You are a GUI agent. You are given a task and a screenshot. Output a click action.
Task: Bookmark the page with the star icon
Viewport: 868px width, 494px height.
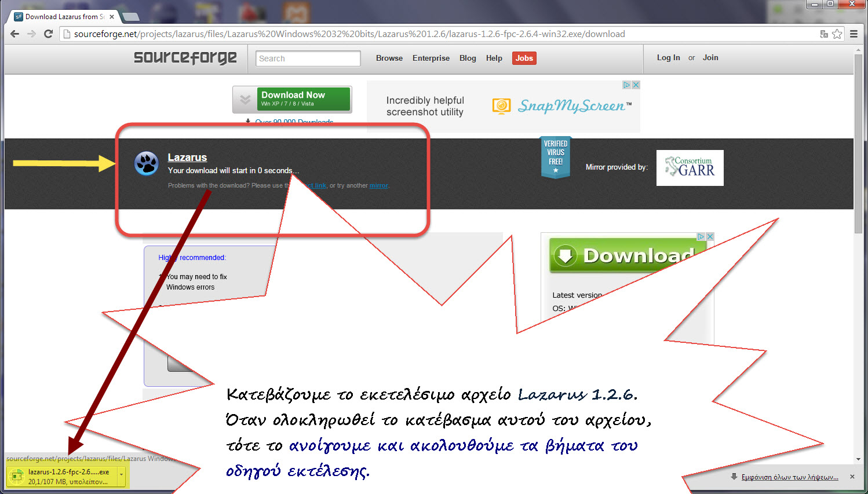(837, 34)
